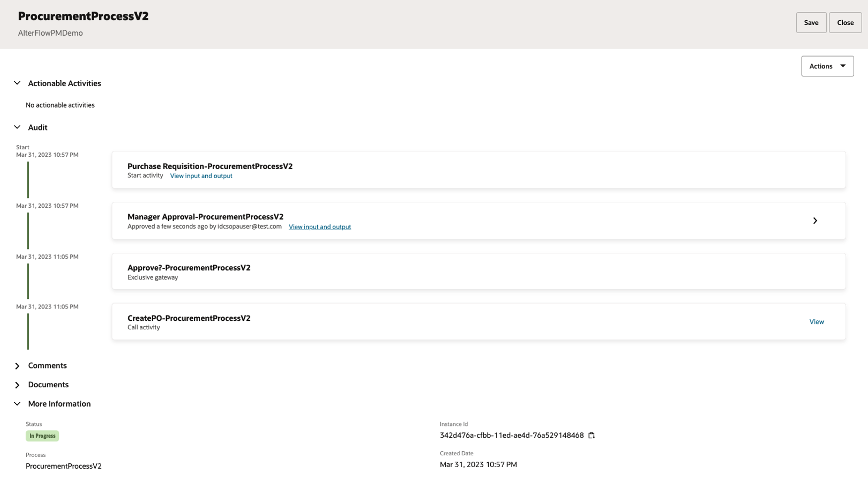The height and width of the screenshot is (483, 868).
Task: Collapse the More Information section
Action: [17, 403]
